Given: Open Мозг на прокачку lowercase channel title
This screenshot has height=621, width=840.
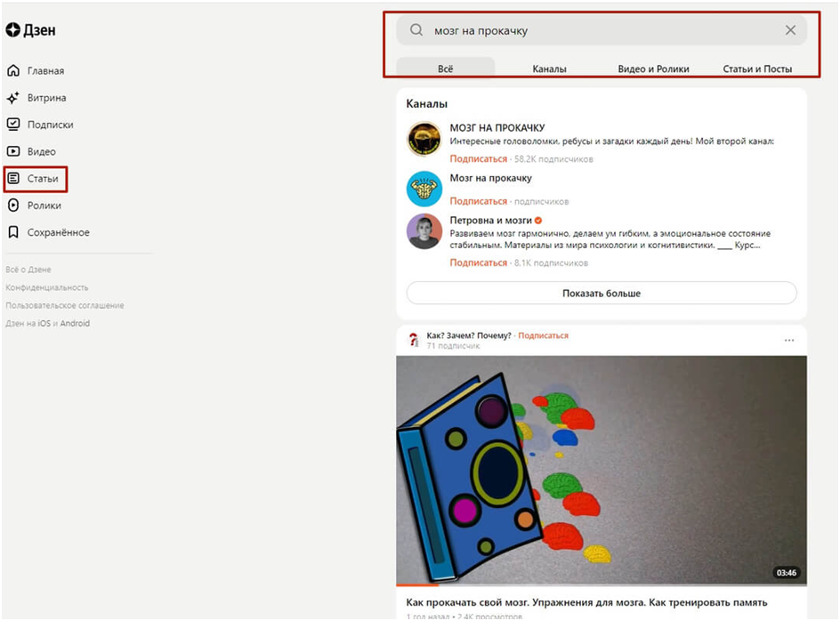Looking at the screenshot, I should click(x=490, y=178).
